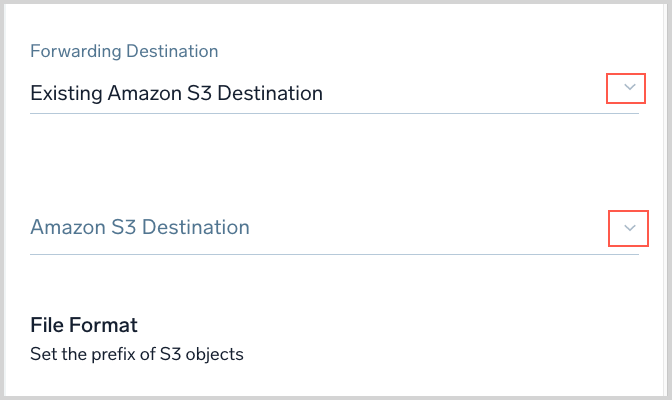The width and height of the screenshot is (672, 400).
Task: Click the underline below Amazon S3 Destination
Action: pyautogui.click(x=334, y=254)
